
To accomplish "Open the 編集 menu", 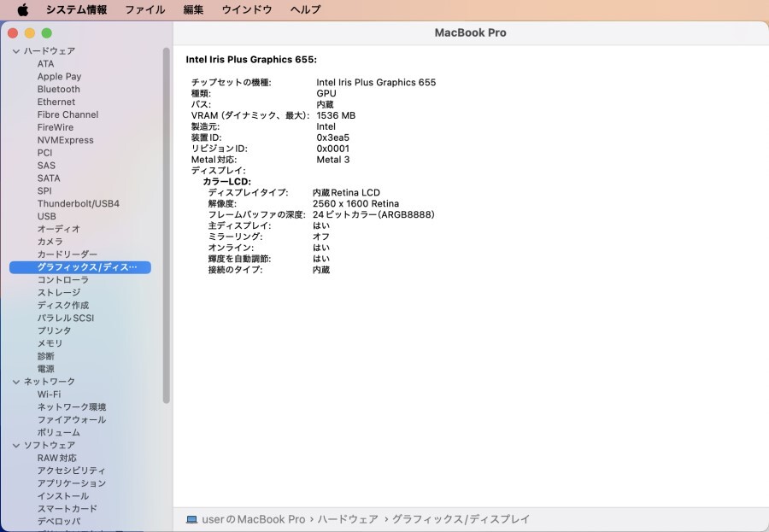I will (193, 9).
